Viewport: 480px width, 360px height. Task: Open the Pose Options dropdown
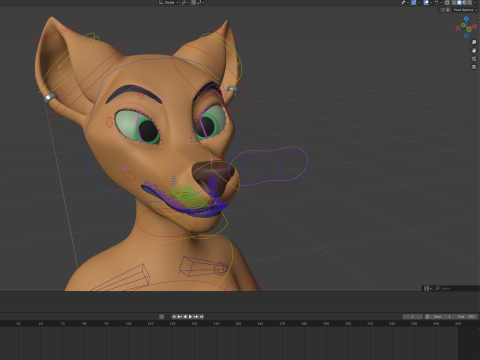465,10
